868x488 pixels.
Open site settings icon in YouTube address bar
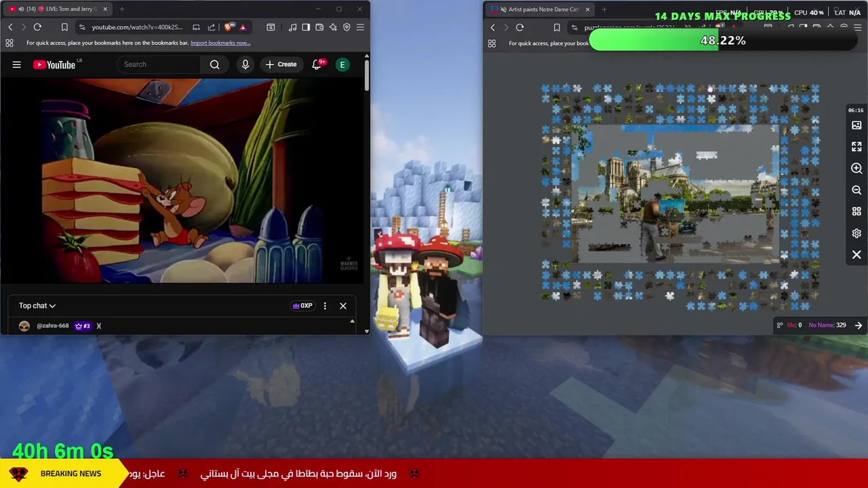(82, 27)
